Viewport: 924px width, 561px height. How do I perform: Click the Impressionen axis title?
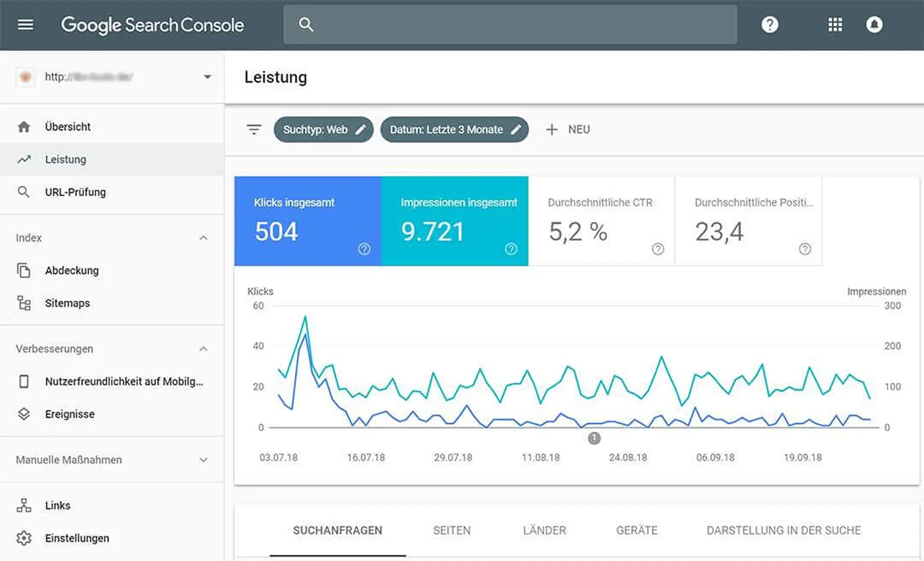tap(876, 292)
